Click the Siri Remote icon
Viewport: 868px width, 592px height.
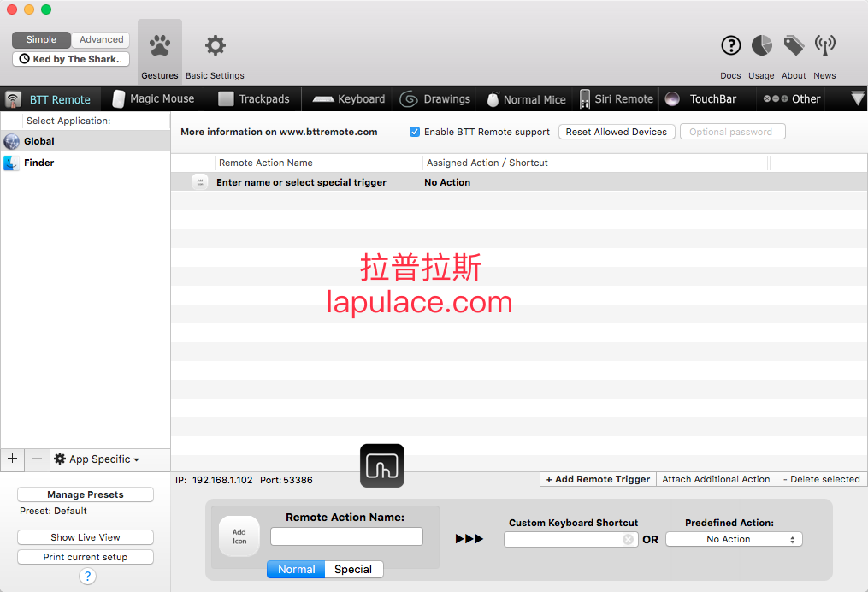click(x=585, y=99)
